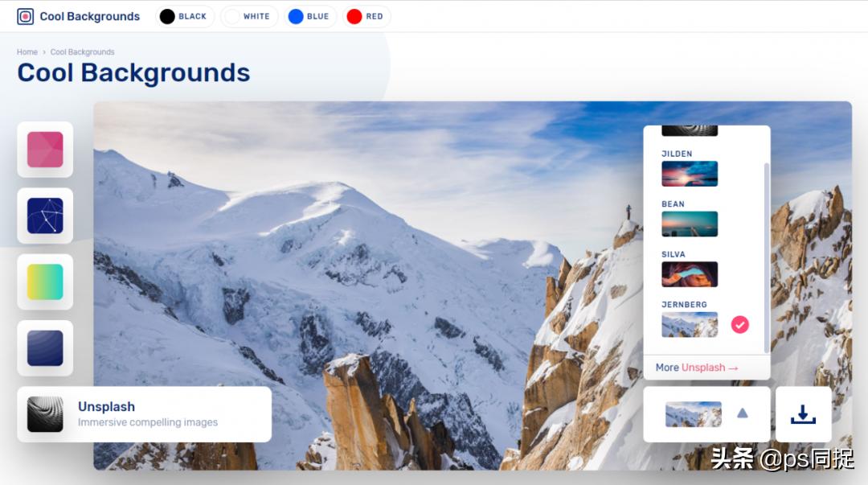Screen dimensions: 868x485
Task: Open Cool Backgrounds breadcrumb link
Action: (x=83, y=52)
